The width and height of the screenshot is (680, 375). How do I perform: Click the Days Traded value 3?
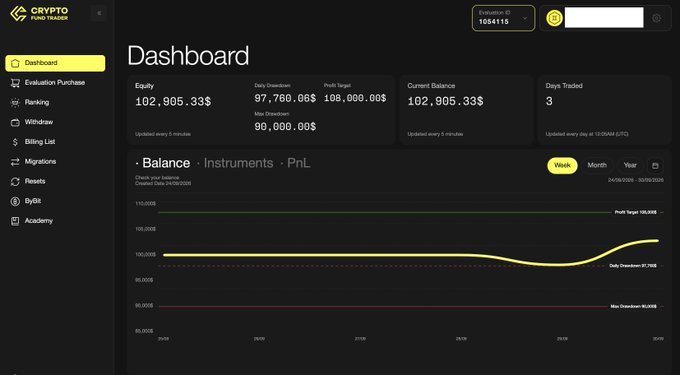coord(549,101)
